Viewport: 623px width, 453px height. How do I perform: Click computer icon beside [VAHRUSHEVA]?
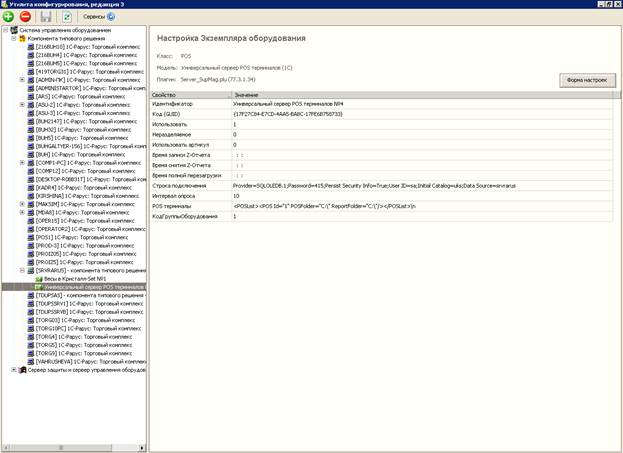(31, 362)
